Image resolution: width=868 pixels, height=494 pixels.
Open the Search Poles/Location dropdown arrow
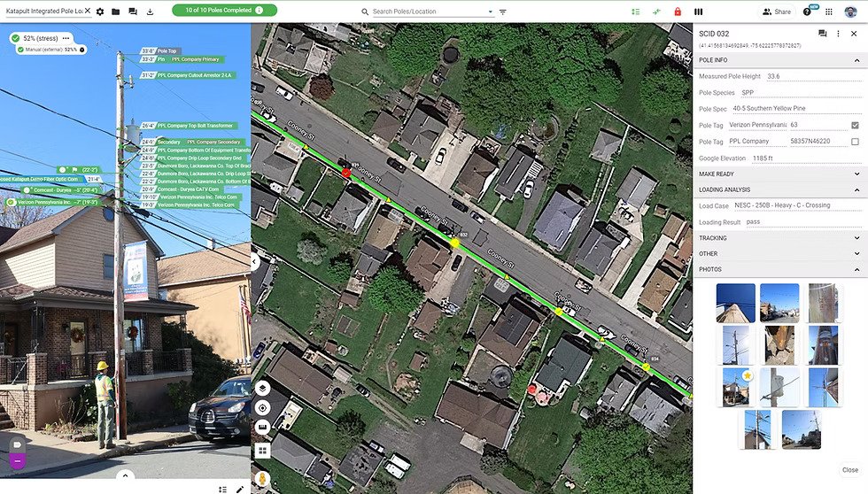(491, 12)
